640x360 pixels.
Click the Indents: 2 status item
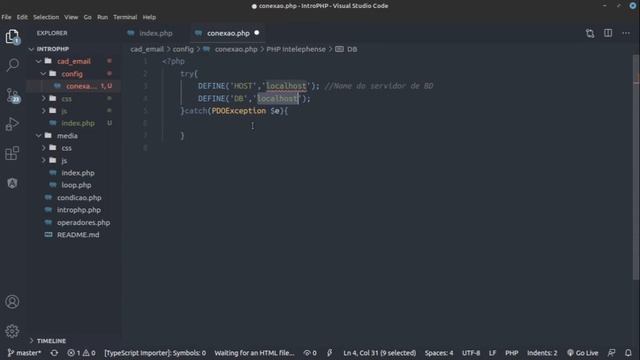coord(542,353)
